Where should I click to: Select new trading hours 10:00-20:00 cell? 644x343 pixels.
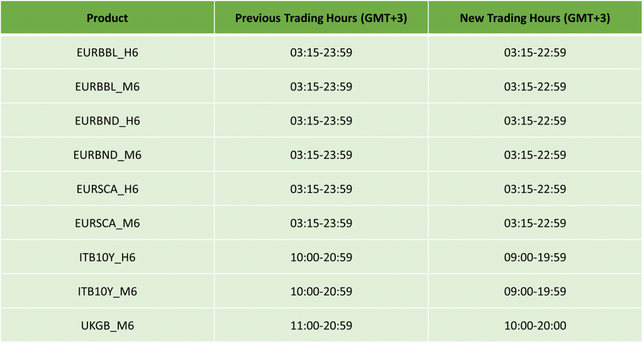pos(535,325)
